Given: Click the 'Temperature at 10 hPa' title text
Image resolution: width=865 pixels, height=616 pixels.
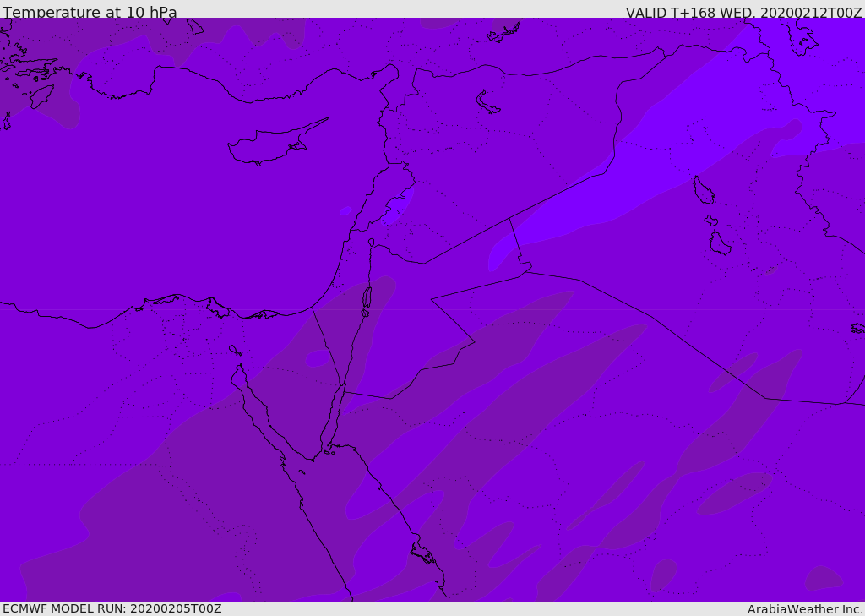Looking at the screenshot, I should (90, 12).
